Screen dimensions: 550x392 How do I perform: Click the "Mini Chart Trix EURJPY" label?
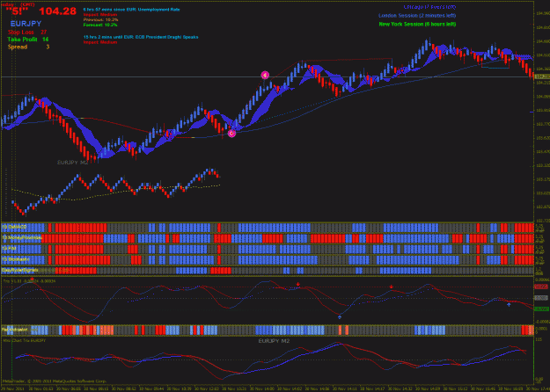tap(25, 340)
